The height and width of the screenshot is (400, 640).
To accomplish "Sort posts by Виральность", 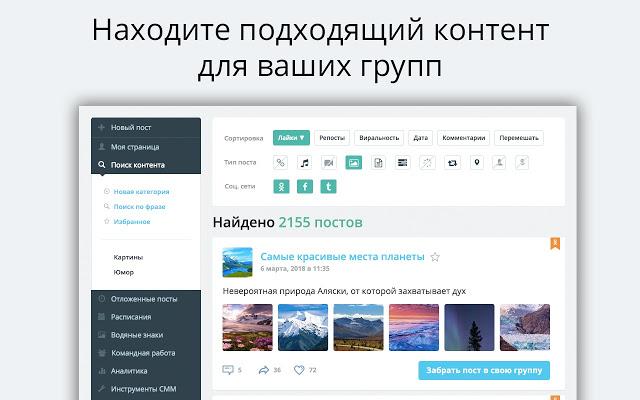I will click(379, 138).
